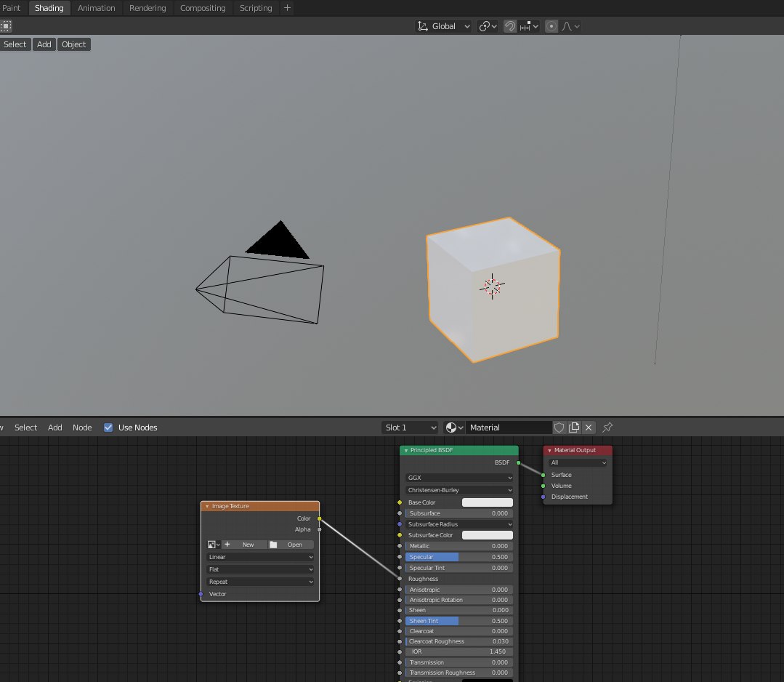The image size is (784, 682).
Task: Click the fake user shield icon
Action: pos(559,428)
